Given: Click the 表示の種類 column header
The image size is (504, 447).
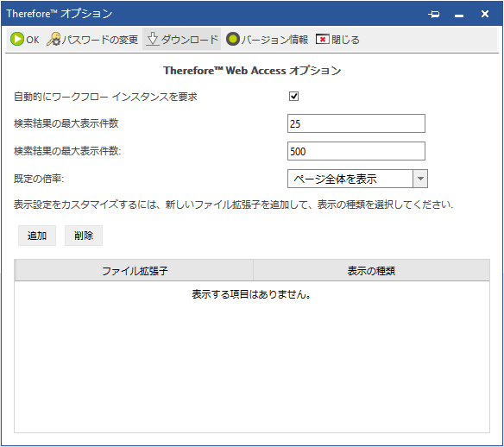Looking at the screenshot, I should (371, 271).
